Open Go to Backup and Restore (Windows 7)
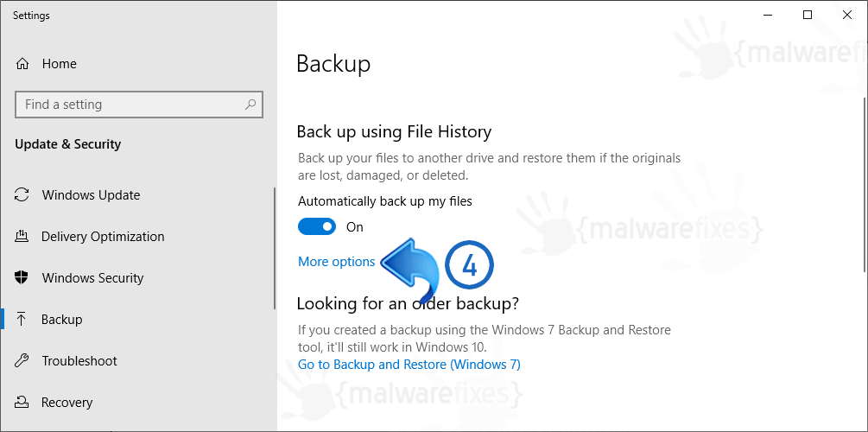 pos(409,365)
